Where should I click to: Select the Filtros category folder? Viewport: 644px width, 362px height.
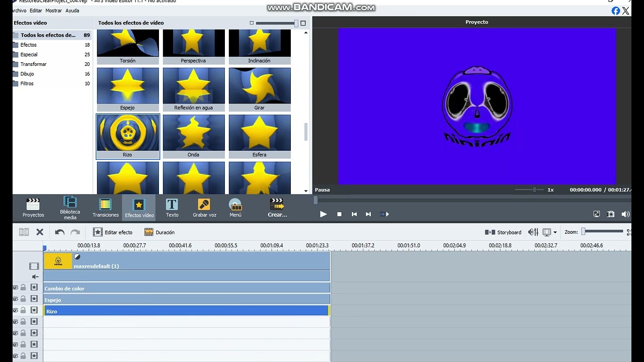pyautogui.click(x=51, y=83)
